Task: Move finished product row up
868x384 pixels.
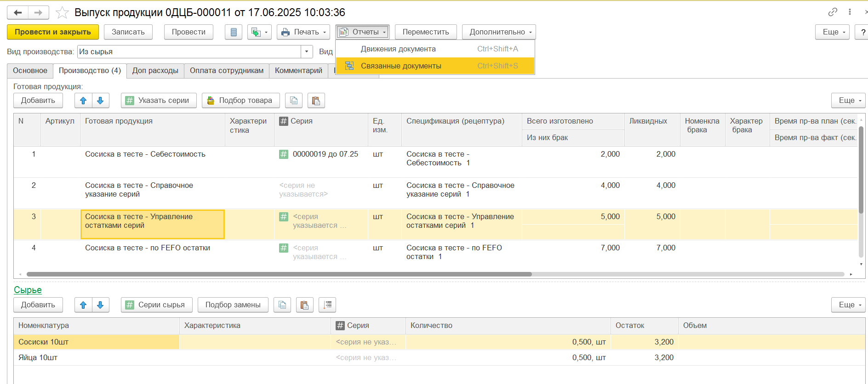Action: click(83, 101)
